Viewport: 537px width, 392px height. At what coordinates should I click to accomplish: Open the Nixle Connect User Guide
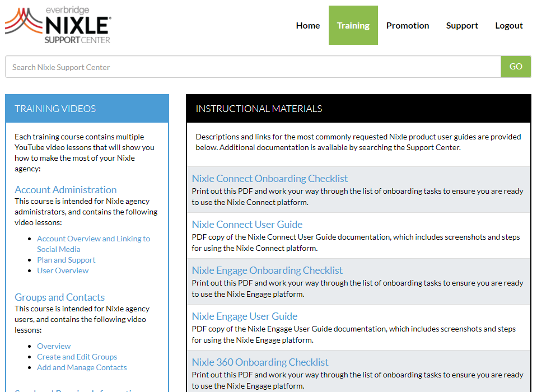pyautogui.click(x=247, y=224)
